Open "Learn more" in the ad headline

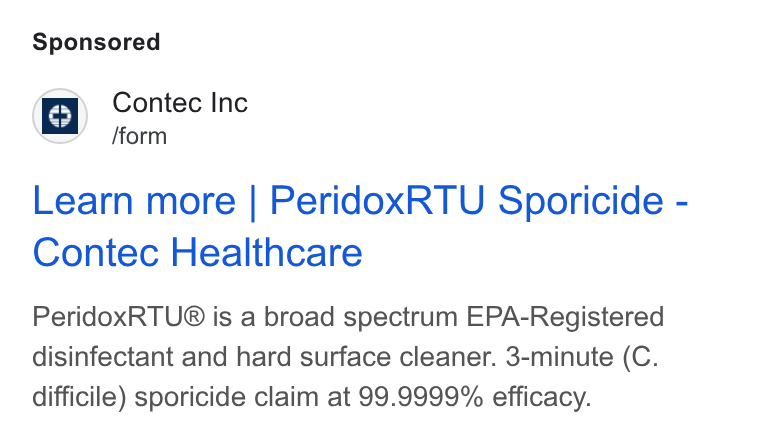pos(134,201)
